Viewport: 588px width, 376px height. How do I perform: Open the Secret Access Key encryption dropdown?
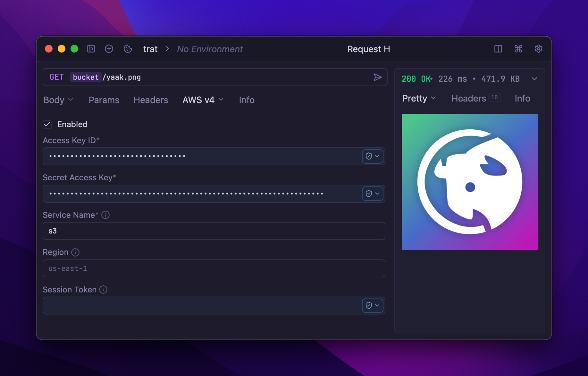coord(372,193)
